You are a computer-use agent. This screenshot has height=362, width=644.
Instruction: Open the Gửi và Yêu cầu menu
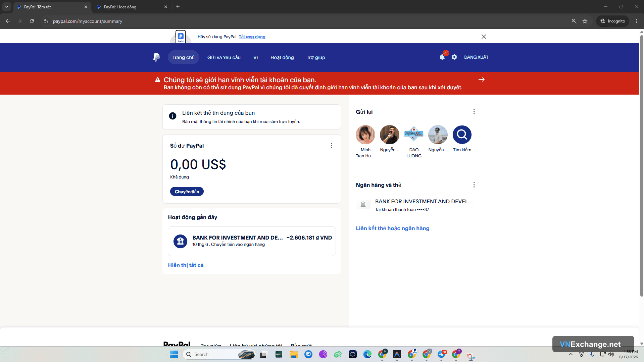click(224, 57)
